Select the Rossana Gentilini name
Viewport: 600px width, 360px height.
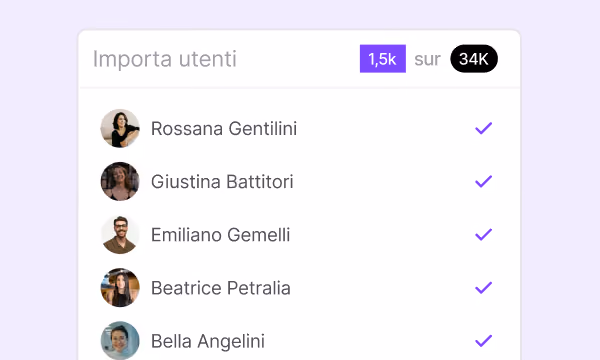tap(224, 129)
